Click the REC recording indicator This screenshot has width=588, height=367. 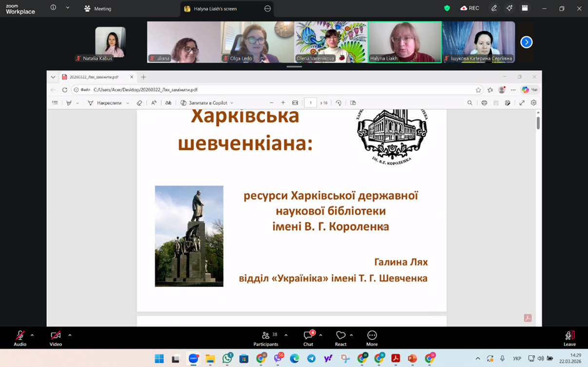[x=470, y=8]
